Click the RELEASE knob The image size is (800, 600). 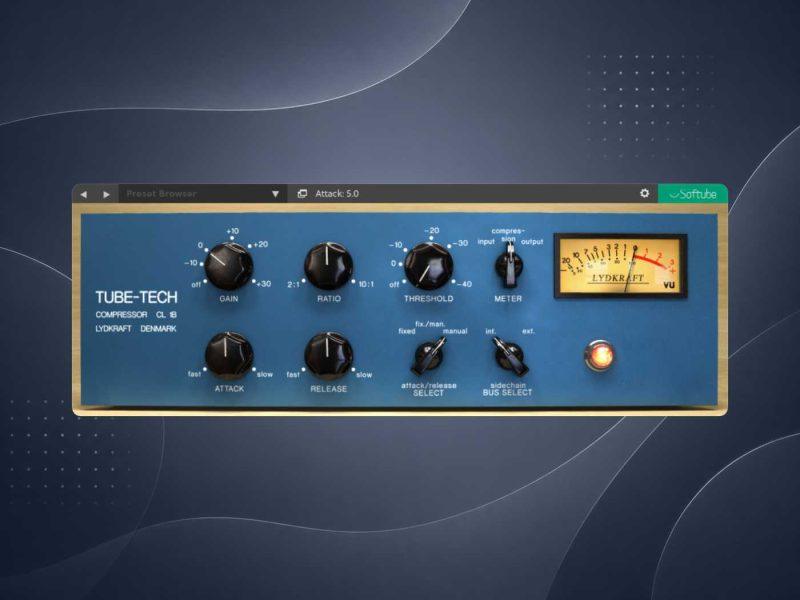[329, 356]
